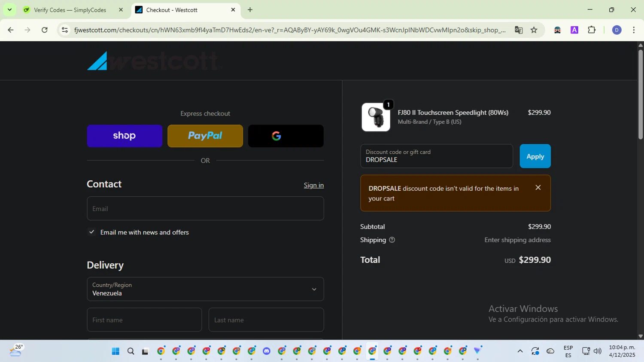Go forward in browser history
This screenshot has width=644, height=362.
27,30
